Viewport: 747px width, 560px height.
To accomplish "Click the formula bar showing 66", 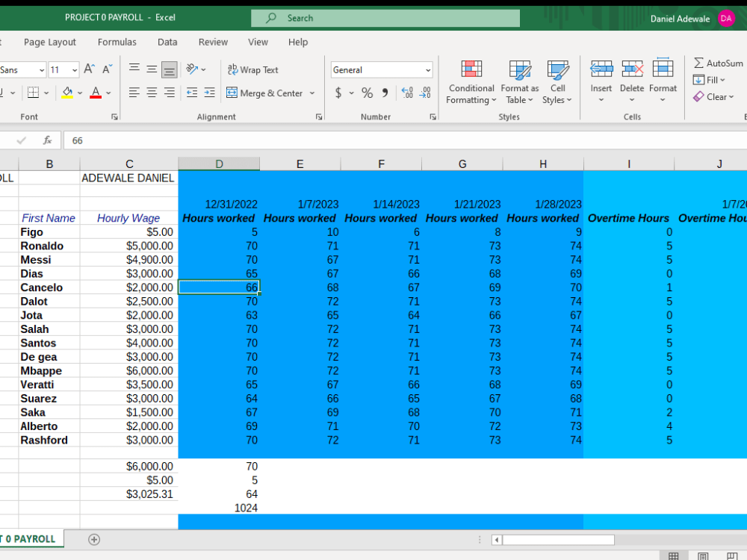I will coord(405,140).
